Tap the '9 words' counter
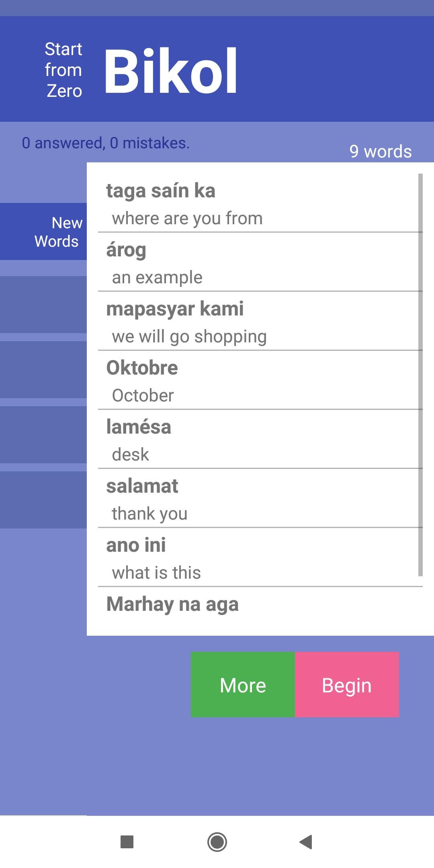This screenshot has height=868, width=434. tap(380, 151)
